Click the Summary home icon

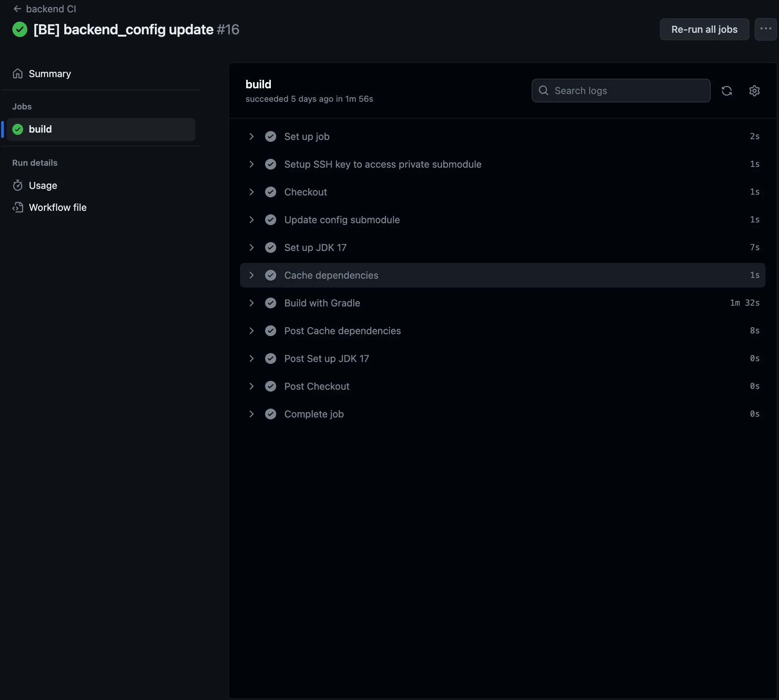coord(18,74)
